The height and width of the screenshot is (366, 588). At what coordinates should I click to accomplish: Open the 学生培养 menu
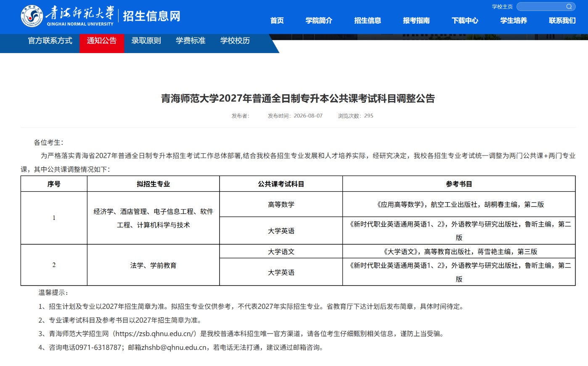(x=514, y=20)
